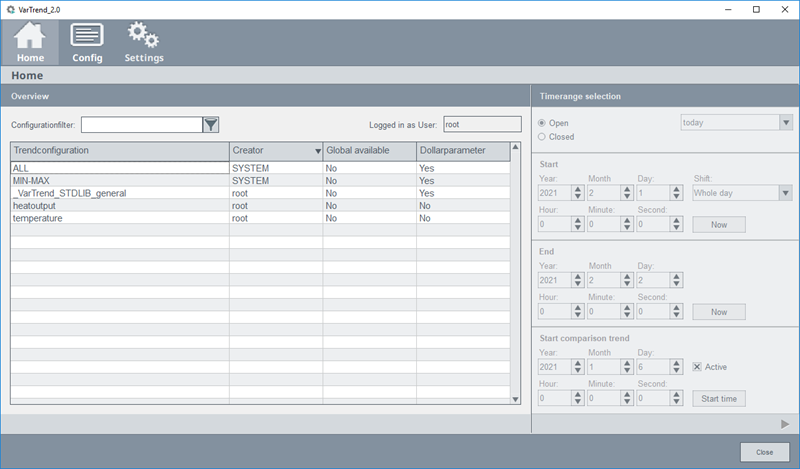This screenshot has width=800, height=469.
Task: Click the VarTrend app icon in title bar
Action: click(x=10, y=9)
